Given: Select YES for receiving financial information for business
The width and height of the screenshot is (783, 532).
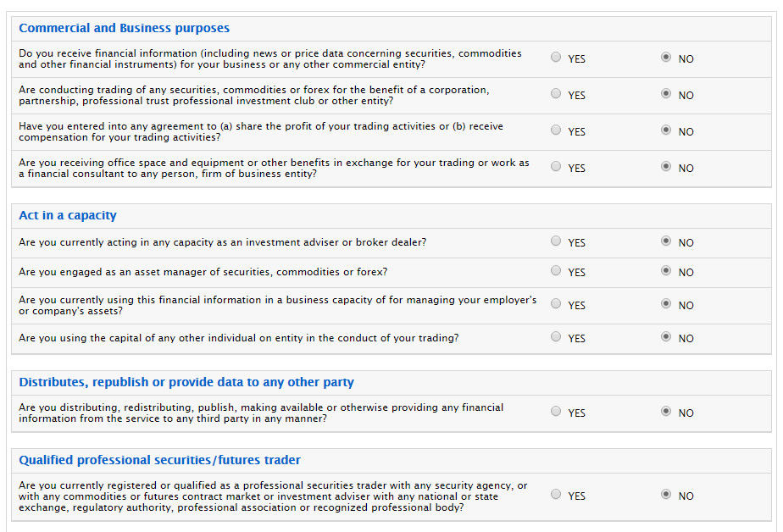Looking at the screenshot, I should [x=556, y=58].
